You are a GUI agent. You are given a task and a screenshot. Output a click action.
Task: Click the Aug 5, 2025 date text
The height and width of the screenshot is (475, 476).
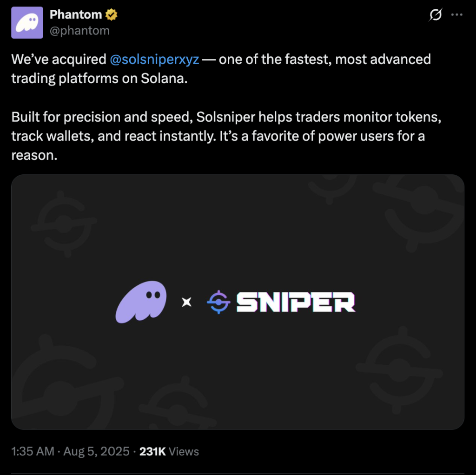(x=97, y=451)
